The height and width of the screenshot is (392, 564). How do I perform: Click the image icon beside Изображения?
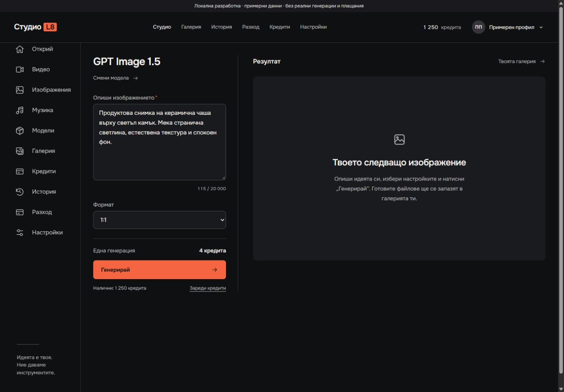coord(20,90)
